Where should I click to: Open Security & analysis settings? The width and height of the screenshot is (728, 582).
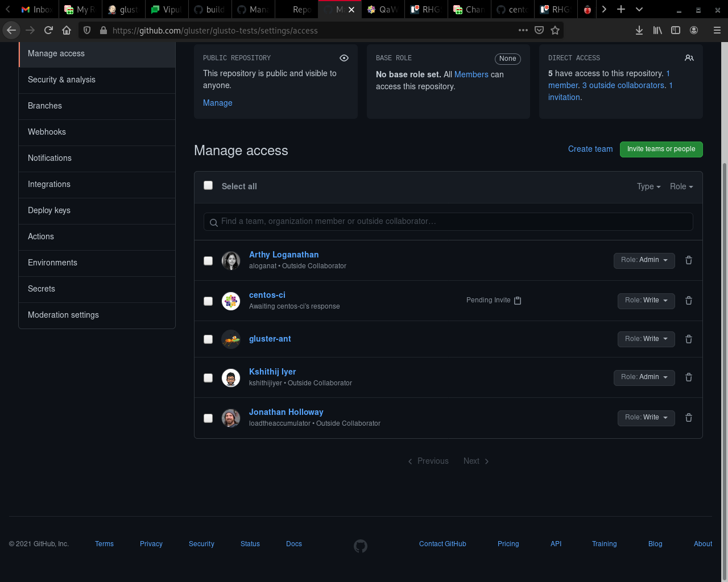(x=97, y=80)
